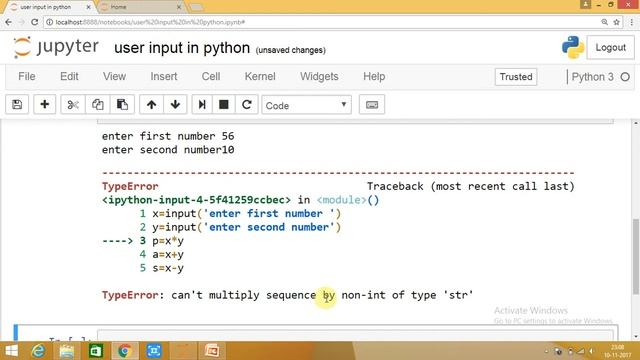Cut selected cells with scissors icon

[73, 105]
